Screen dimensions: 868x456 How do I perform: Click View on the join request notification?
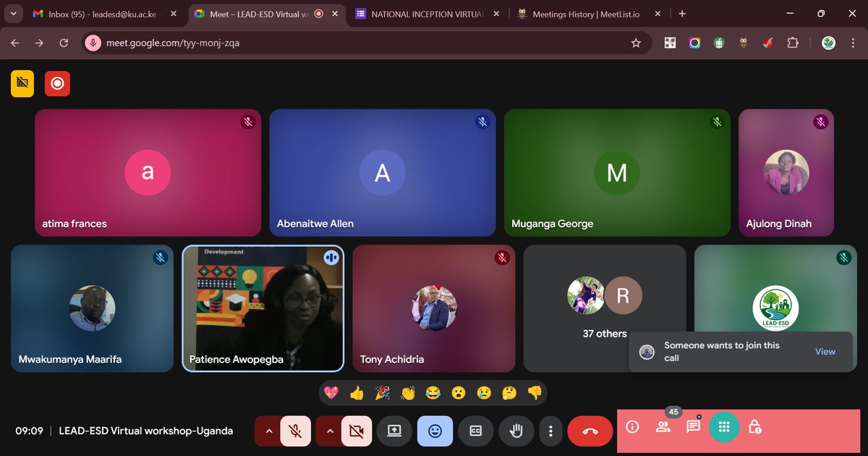825,352
